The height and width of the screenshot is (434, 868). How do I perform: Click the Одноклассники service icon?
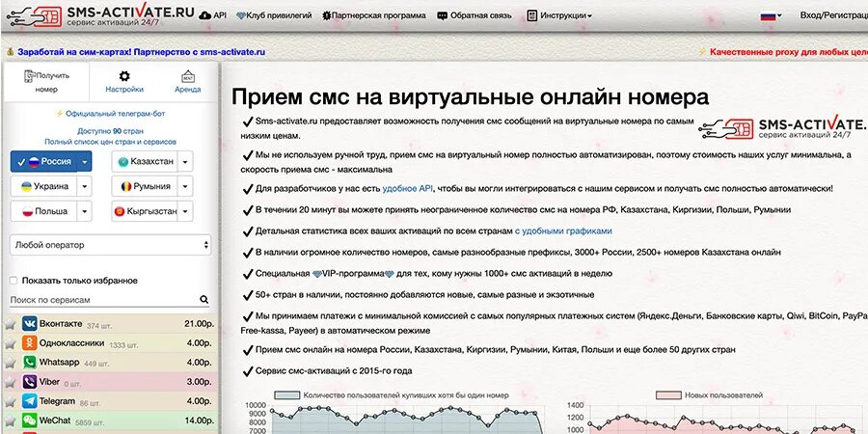[x=29, y=343]
